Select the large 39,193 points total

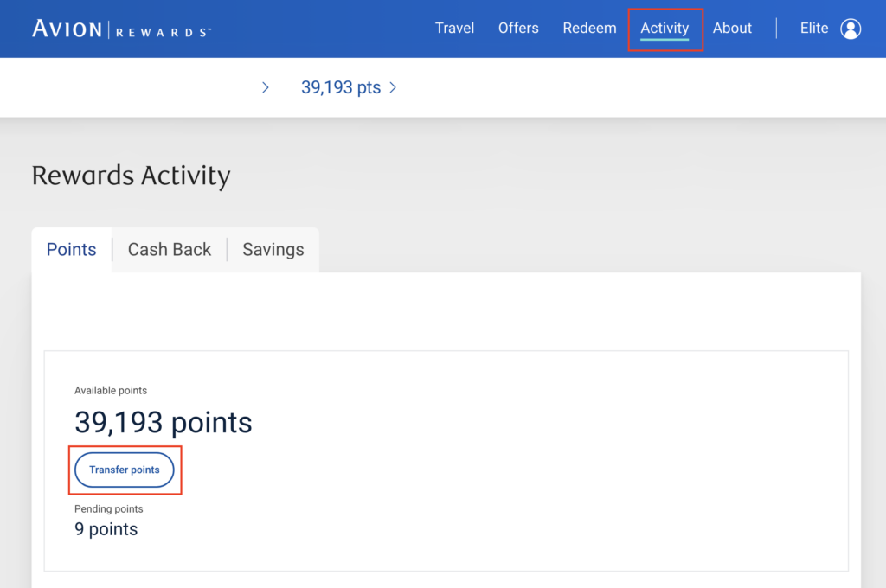(x=164, y=422)
